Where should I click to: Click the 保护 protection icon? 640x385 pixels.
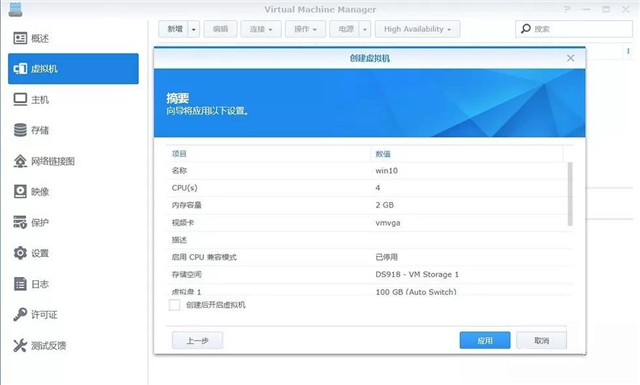[20, 222]
